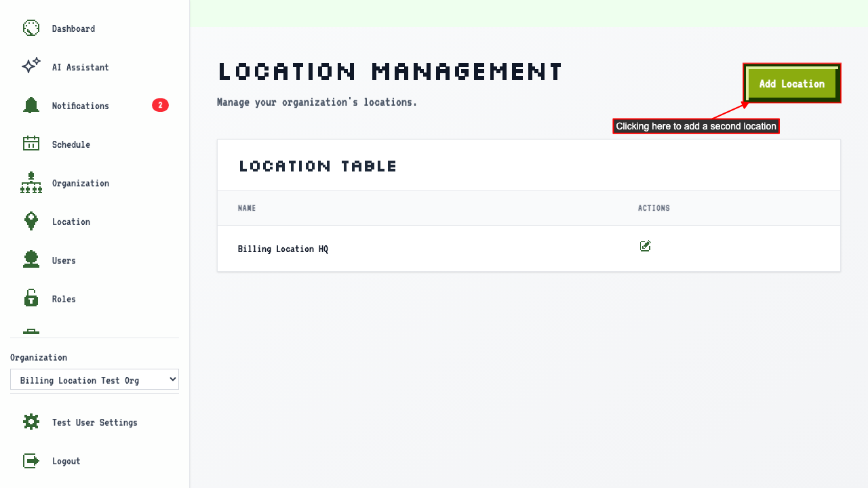Open the Roles menu item

point(95,299)
